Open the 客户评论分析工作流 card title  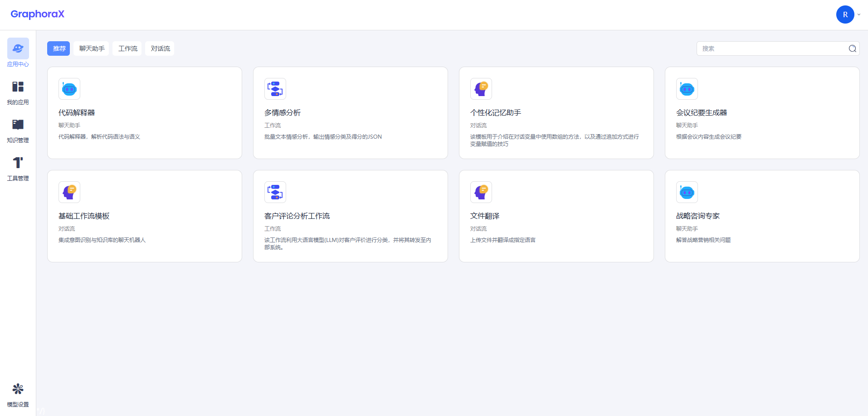point(297,216)
